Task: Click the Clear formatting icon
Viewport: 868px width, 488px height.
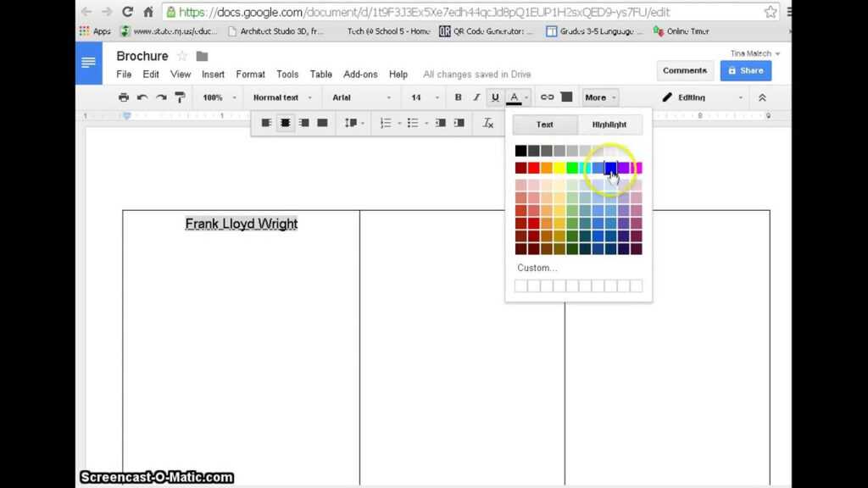Action: click(488, 123)
